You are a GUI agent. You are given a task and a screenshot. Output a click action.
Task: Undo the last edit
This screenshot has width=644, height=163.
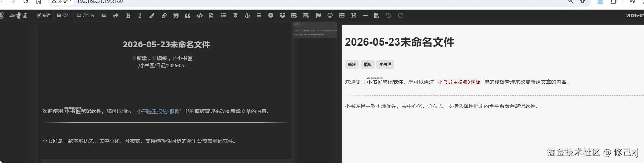[x=389, y=15]
